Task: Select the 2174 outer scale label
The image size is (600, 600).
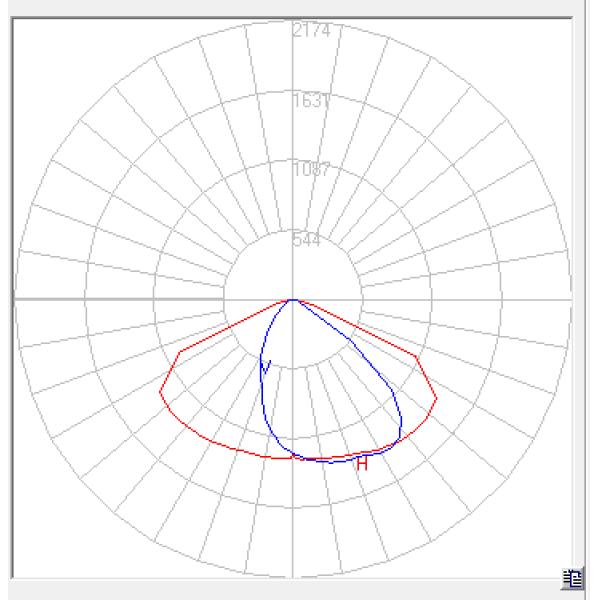Action: (311, 31)
